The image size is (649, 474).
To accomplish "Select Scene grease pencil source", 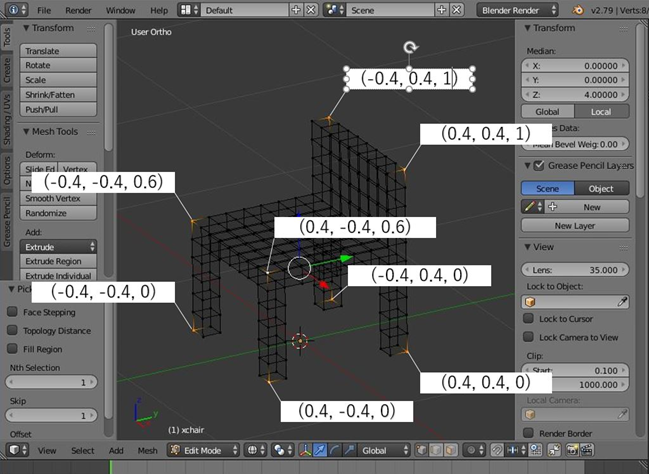I will click(x=548, y=188).
